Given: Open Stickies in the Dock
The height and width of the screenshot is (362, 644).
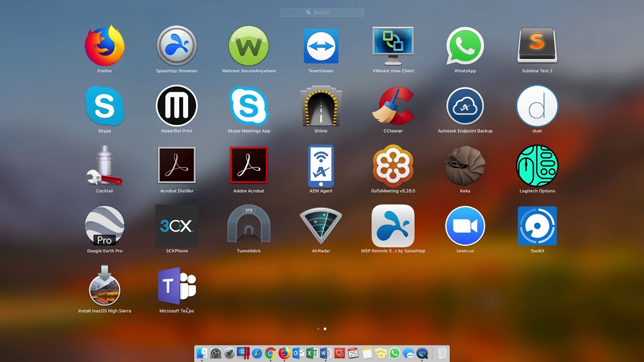Looking at the screenshot, I should point(381,353).
